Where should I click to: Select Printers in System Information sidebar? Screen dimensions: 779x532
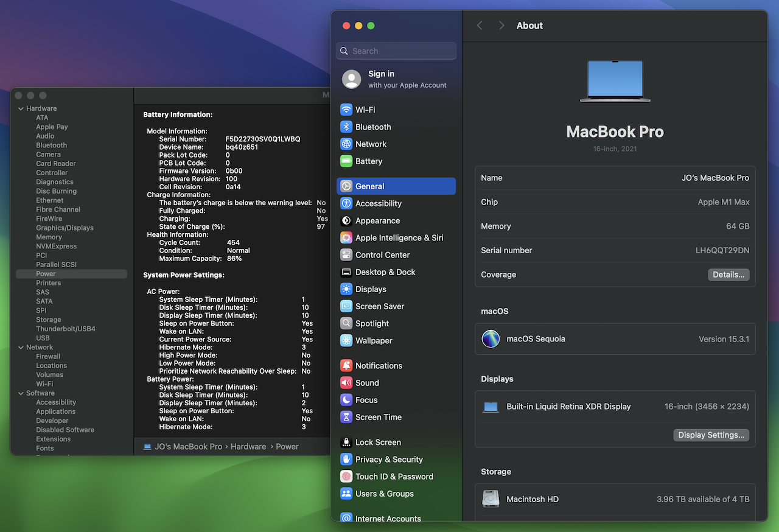click(48, 283)
